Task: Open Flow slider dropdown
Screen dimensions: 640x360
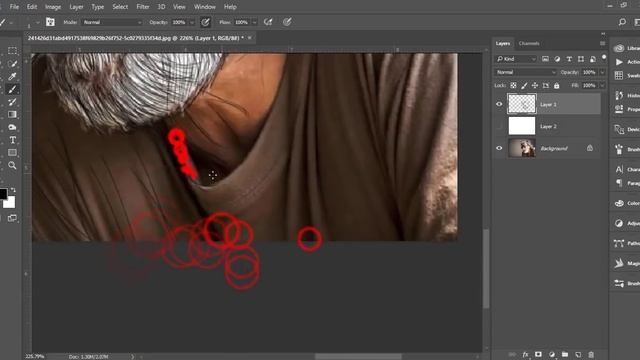Action: 255,22
